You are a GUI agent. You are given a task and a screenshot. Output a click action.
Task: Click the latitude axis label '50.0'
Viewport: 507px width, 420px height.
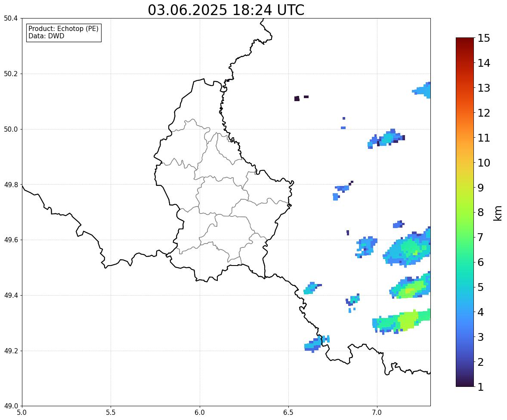click(11, 130)
